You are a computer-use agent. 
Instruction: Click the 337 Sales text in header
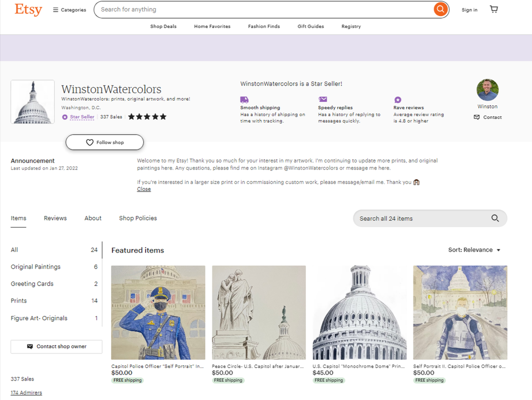111,116
